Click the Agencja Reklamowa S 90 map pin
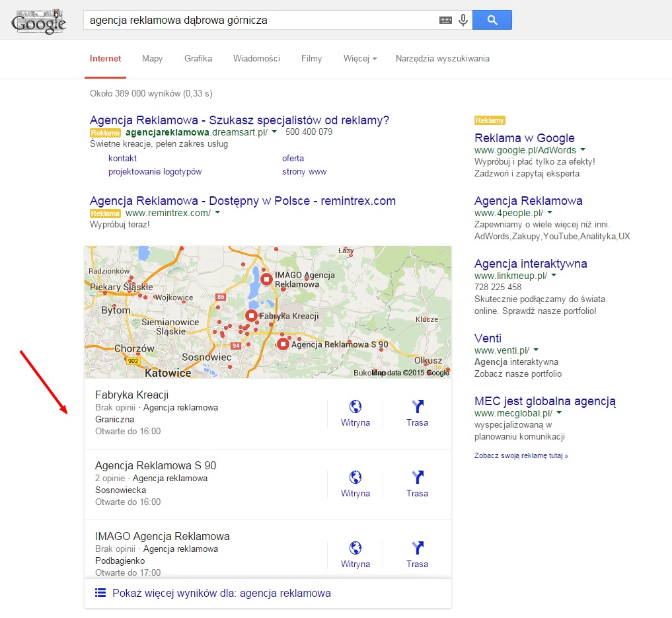672x618 pixels. point(283,344)
